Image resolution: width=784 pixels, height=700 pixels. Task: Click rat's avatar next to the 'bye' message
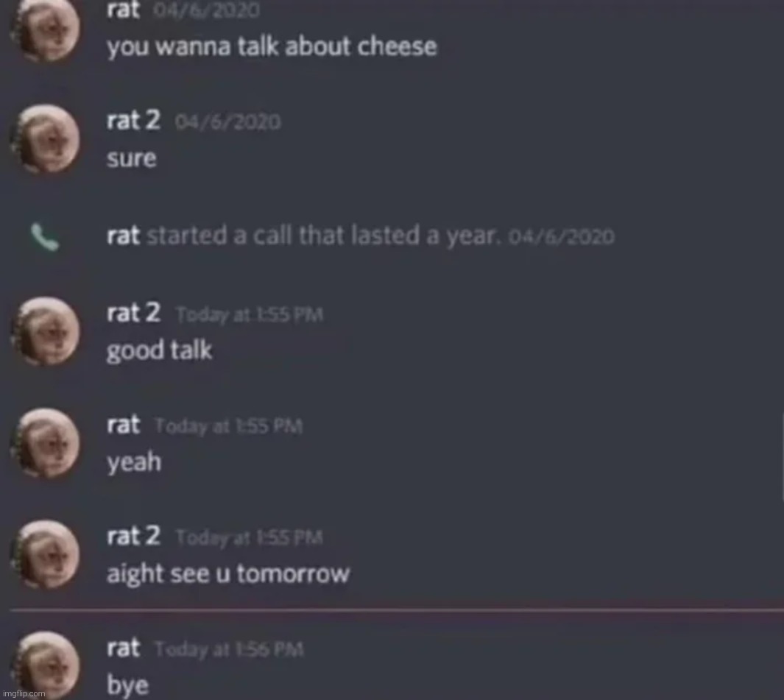tap(45, 665)
